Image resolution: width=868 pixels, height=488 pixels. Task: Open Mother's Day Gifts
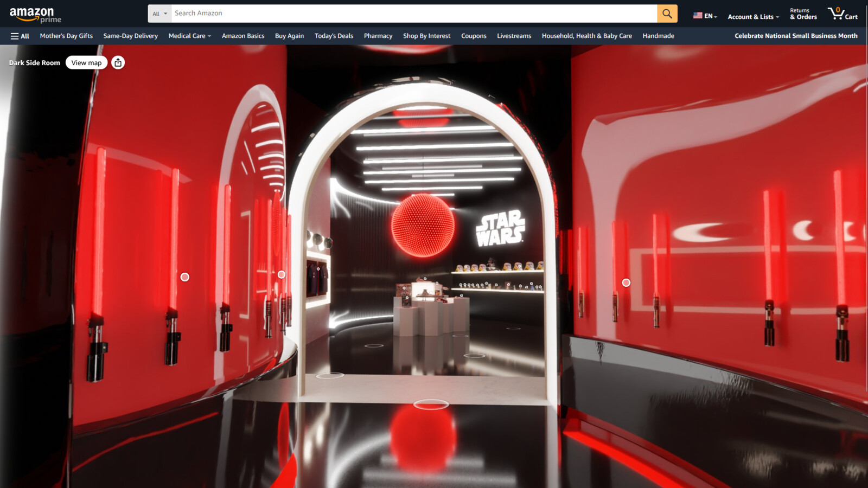(66, 36)
